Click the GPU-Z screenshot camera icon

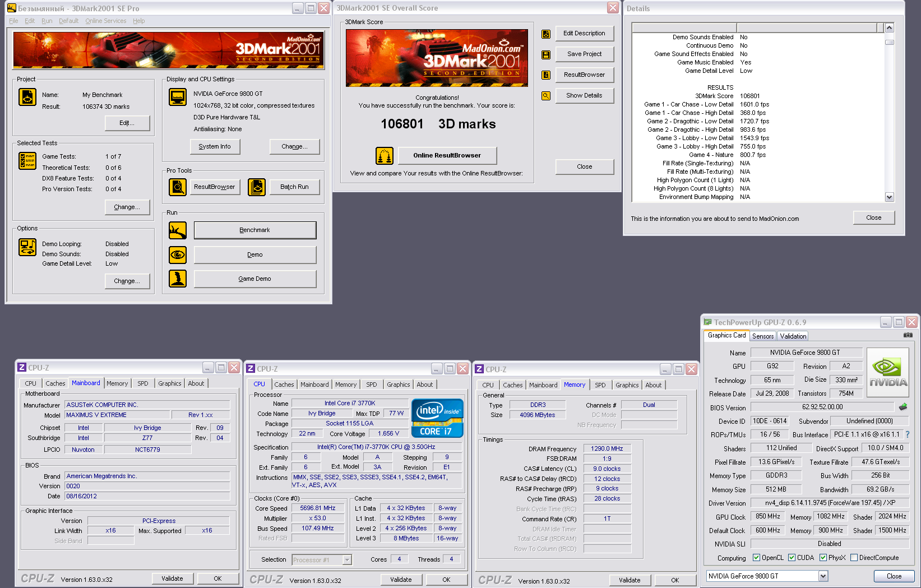click(x=908, y=335)
